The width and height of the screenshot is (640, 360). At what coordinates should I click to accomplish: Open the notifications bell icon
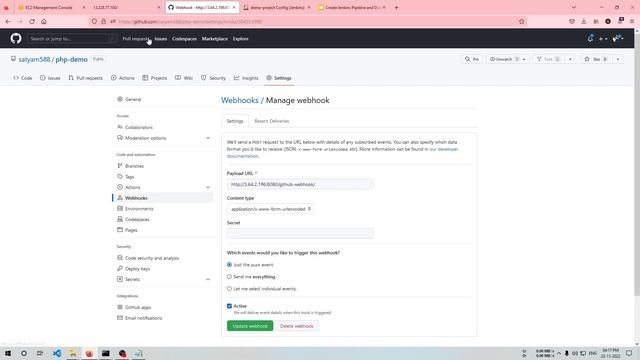click(x=590, y=38)
